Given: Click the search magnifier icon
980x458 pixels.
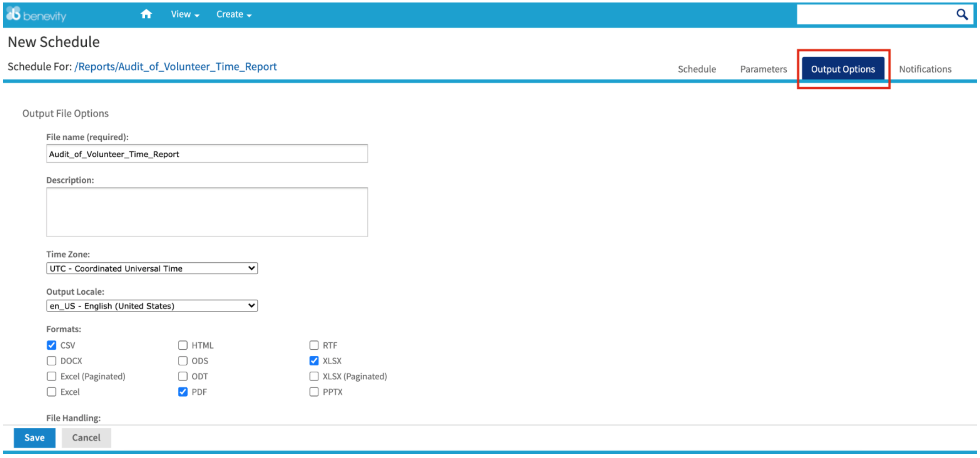Looking at the screenshot, I should [962, 15].
